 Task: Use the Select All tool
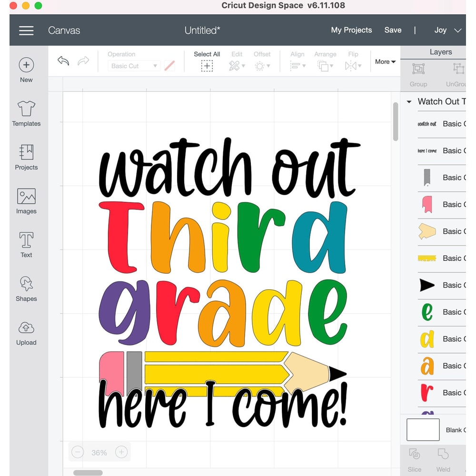(x=207, y=61)
